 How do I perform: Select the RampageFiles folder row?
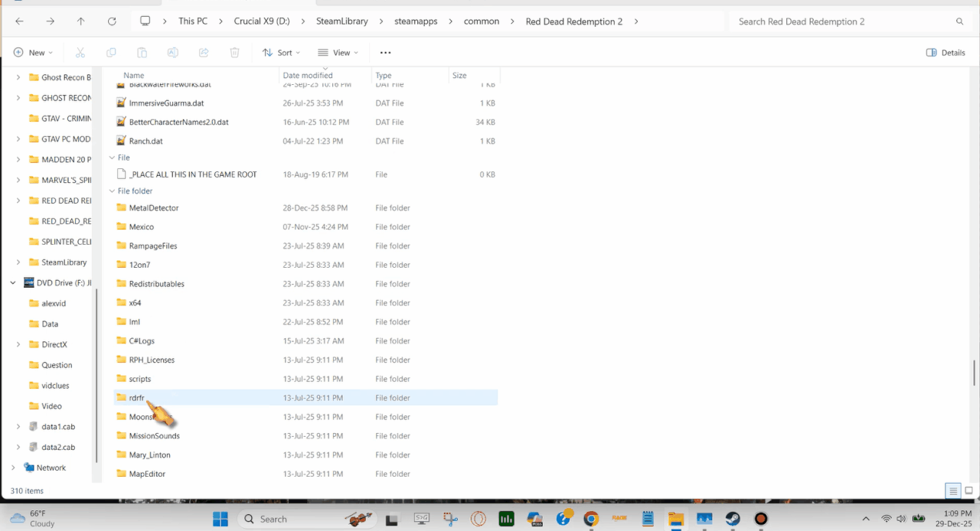pyautogui.click(x=306, y=246)
